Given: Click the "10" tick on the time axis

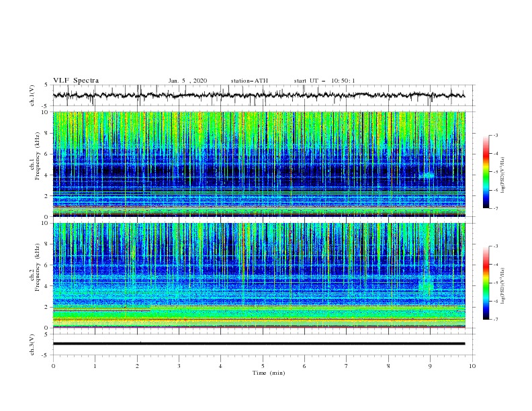Looking at the screenshot, I should tap(472, 366).
